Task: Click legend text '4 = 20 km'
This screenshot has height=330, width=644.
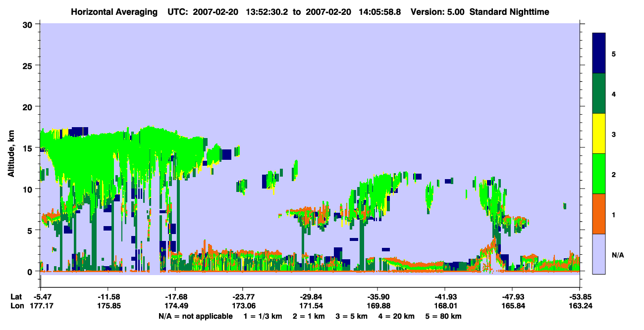Action: [x=396, y=316]
